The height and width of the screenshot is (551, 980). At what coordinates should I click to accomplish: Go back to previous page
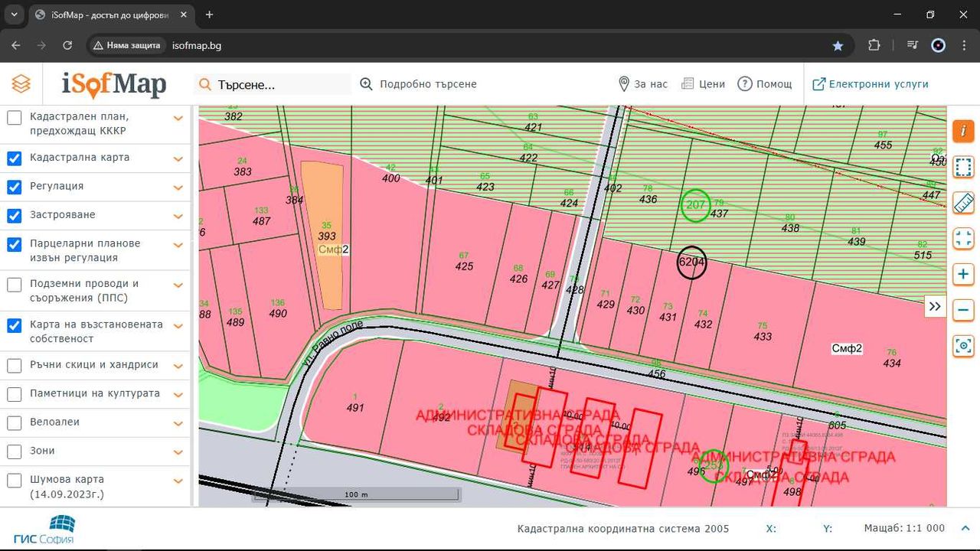click(x=16, y=45)
